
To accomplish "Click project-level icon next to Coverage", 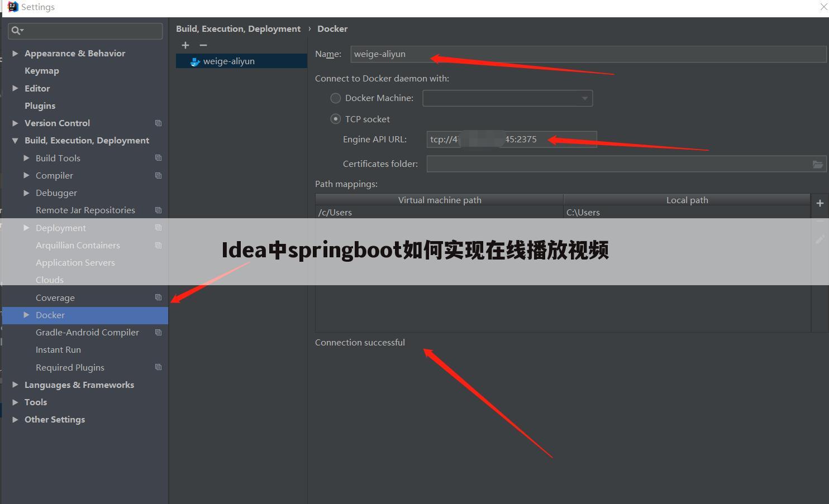I will [x=158, y=297].
